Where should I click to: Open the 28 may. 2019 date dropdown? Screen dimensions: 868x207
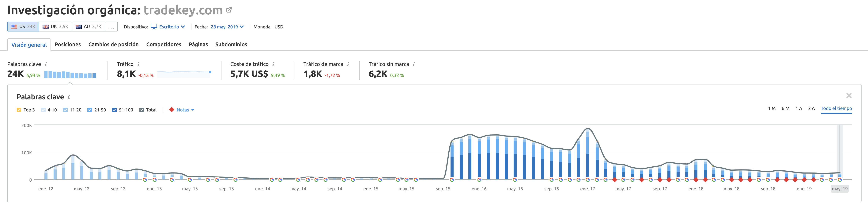point(227,27)
